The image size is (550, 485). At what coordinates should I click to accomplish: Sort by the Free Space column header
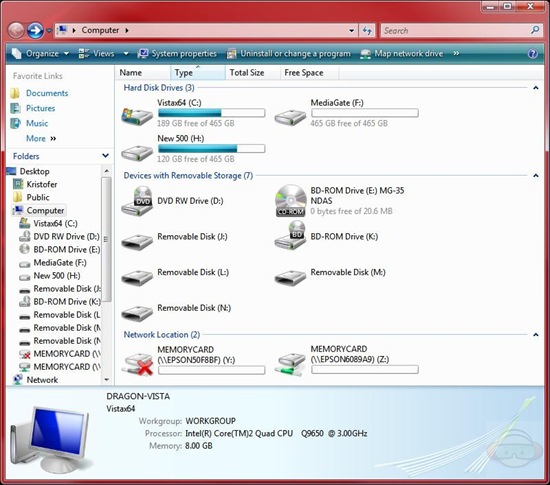[310, 73]
